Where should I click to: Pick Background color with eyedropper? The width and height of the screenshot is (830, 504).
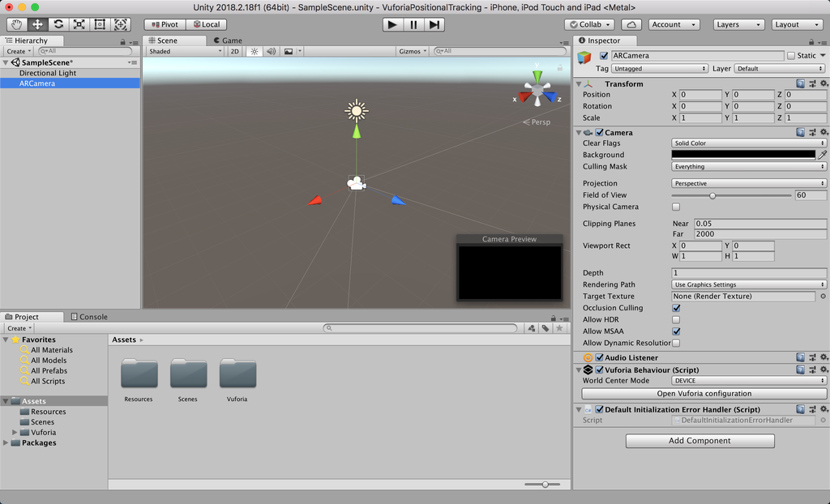[x=822, y=155]
